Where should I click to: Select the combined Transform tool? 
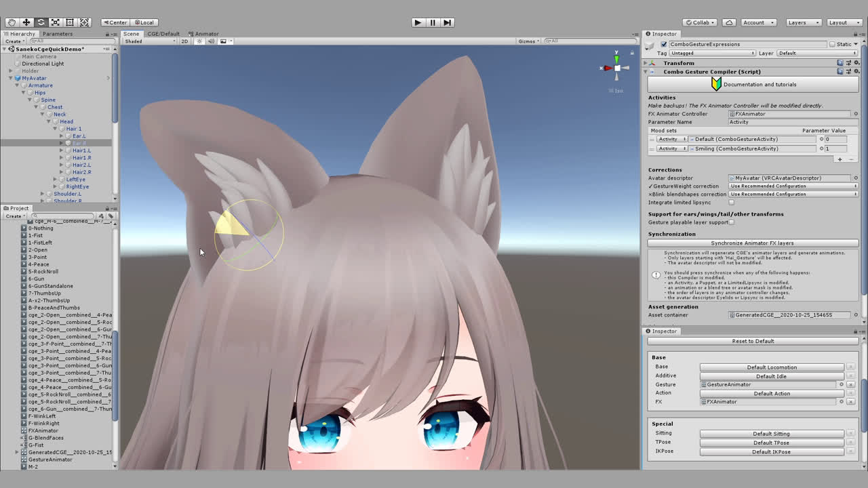(85, 22)
